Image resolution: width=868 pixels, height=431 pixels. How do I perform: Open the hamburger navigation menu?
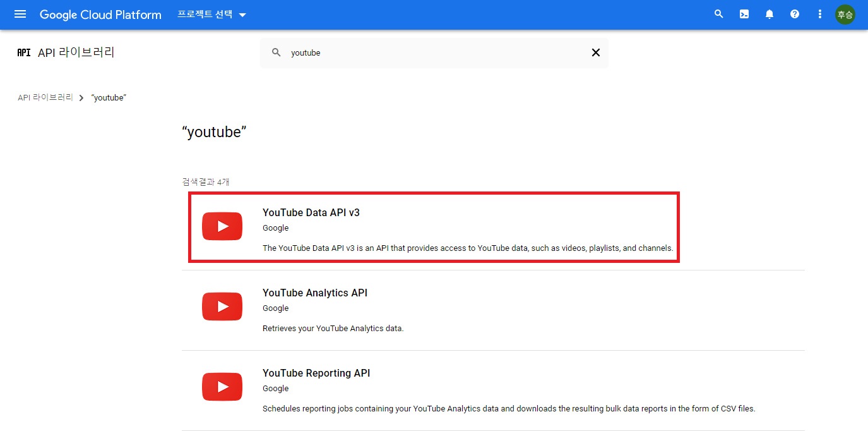[x=20, y=14]
